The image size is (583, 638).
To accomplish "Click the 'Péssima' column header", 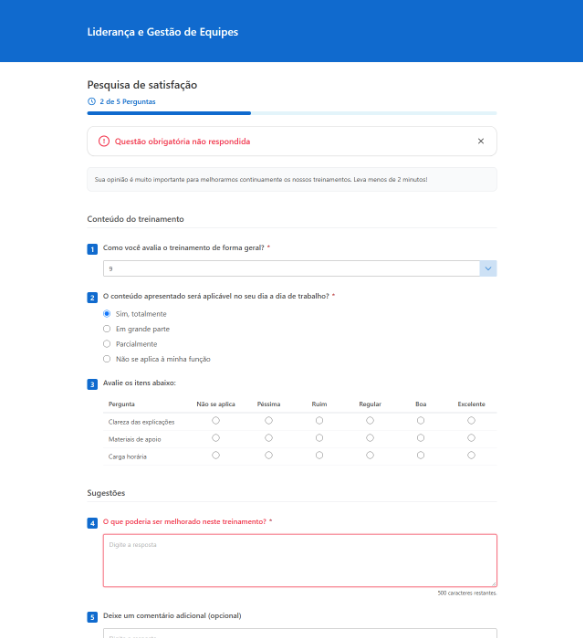I will [x=269, y=404].
